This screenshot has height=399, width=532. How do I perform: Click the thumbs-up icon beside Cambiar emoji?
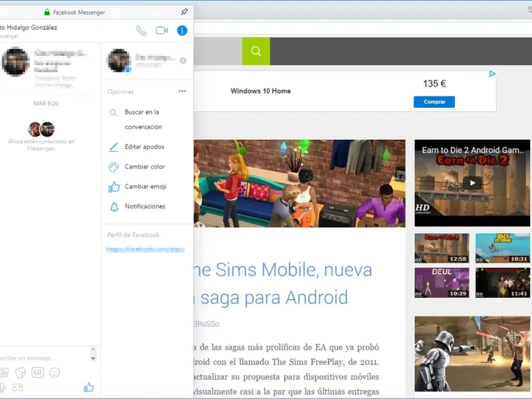(114, 187)
